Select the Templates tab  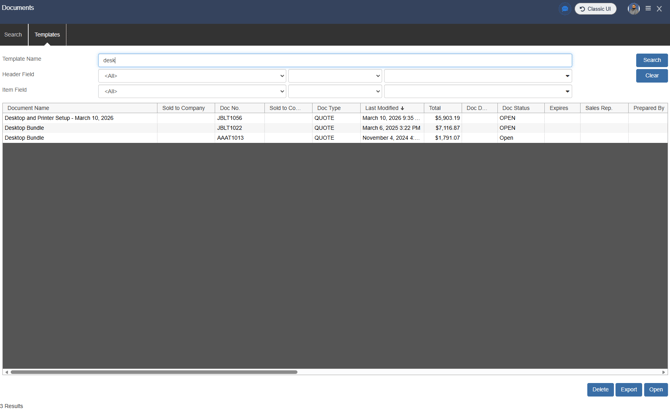tap(47, 35)
